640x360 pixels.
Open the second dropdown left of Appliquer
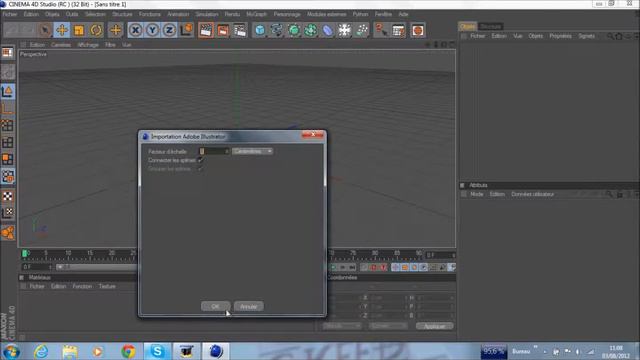[x=388, y=326]
